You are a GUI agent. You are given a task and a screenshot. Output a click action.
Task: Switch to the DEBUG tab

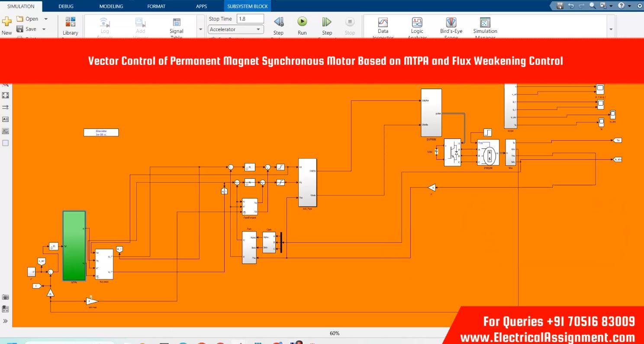click(66, 6)
